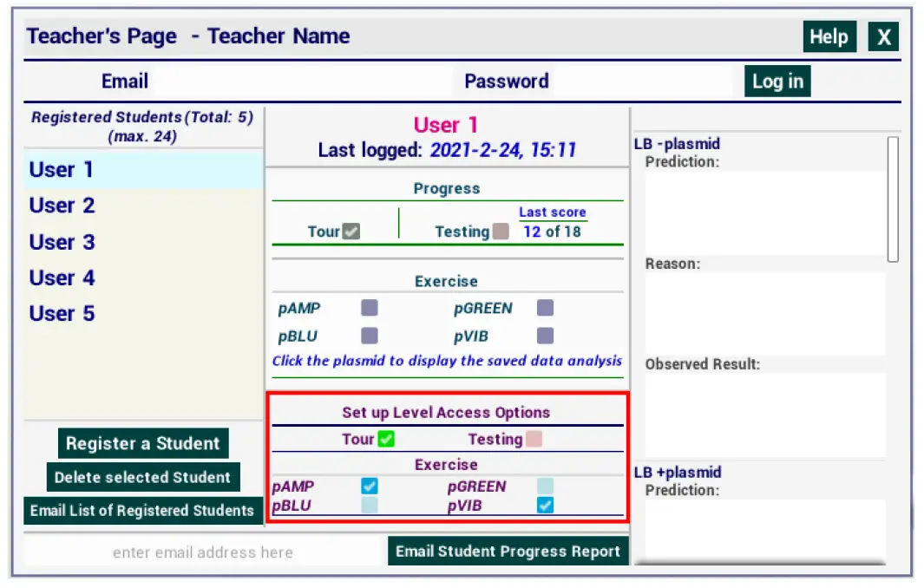
Task: Click the pAMP Exercise progress box
Action: coord(370,308)
